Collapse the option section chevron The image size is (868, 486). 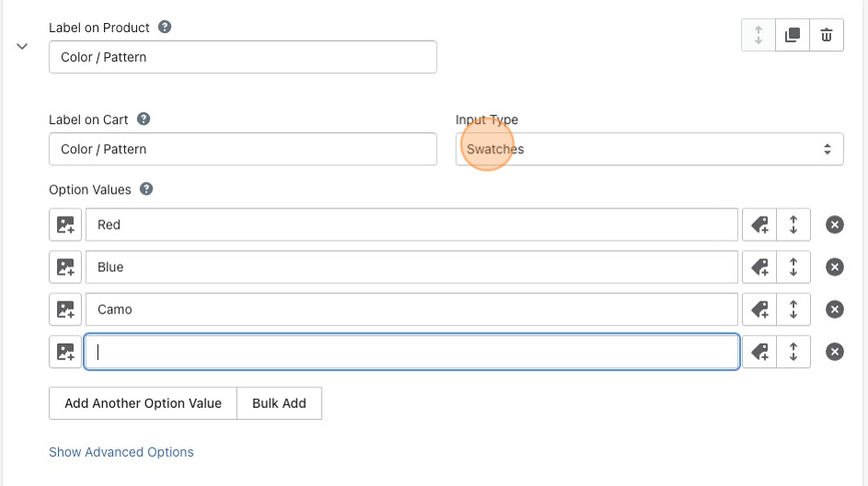[23, 46]
